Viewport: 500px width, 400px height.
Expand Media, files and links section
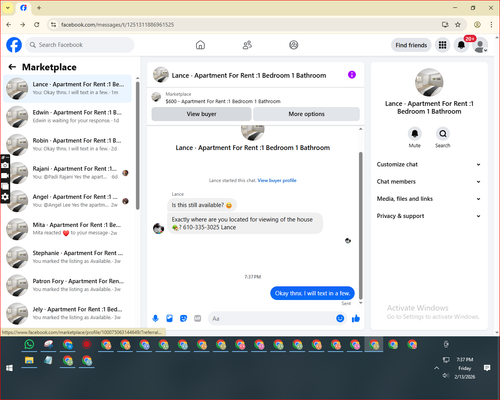429,199
